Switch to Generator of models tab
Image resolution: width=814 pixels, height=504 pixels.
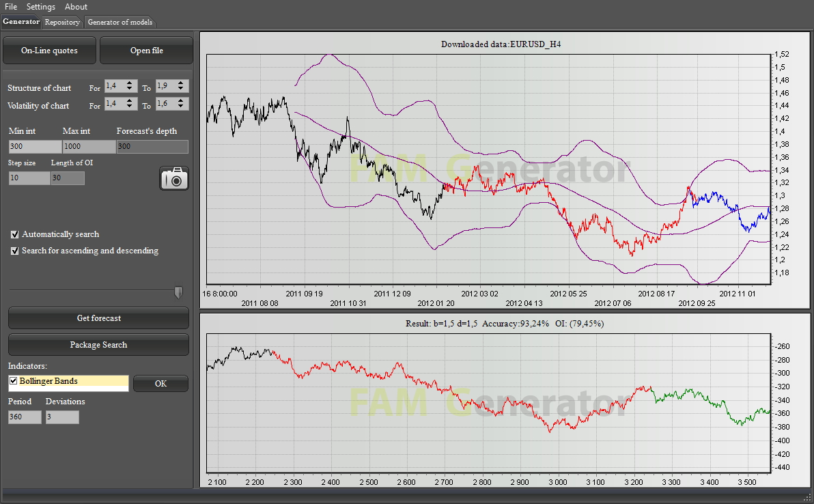tap(120, 23)
